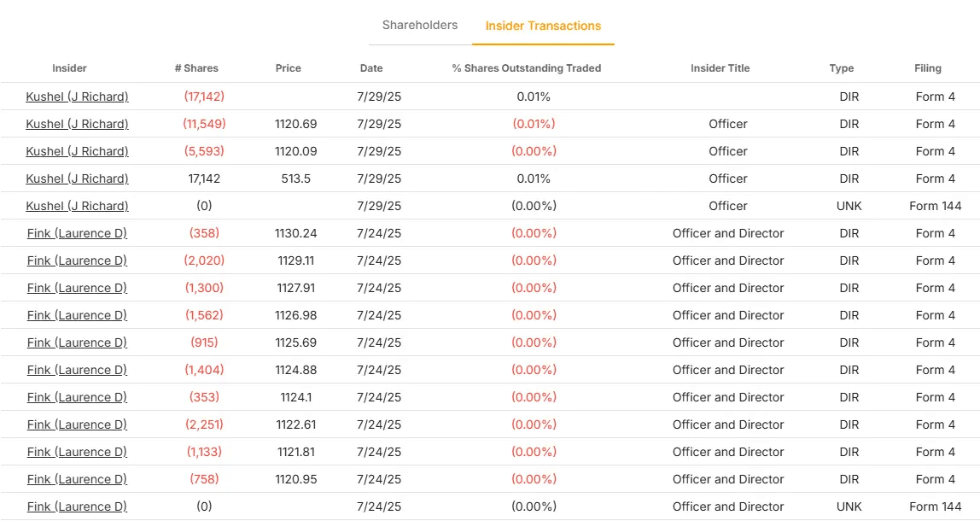Open Kushel link in the Form 144 row
Image resolution: width=980 pixels, height=521 pixels.
(77, 206)
